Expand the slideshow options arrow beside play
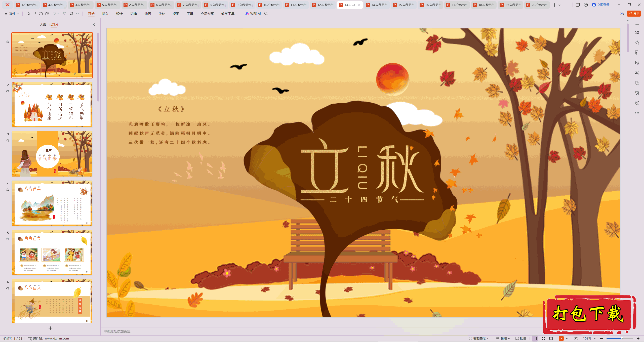Image resolution: width=644 pixels, height=342 pixels. pos(567,338)
